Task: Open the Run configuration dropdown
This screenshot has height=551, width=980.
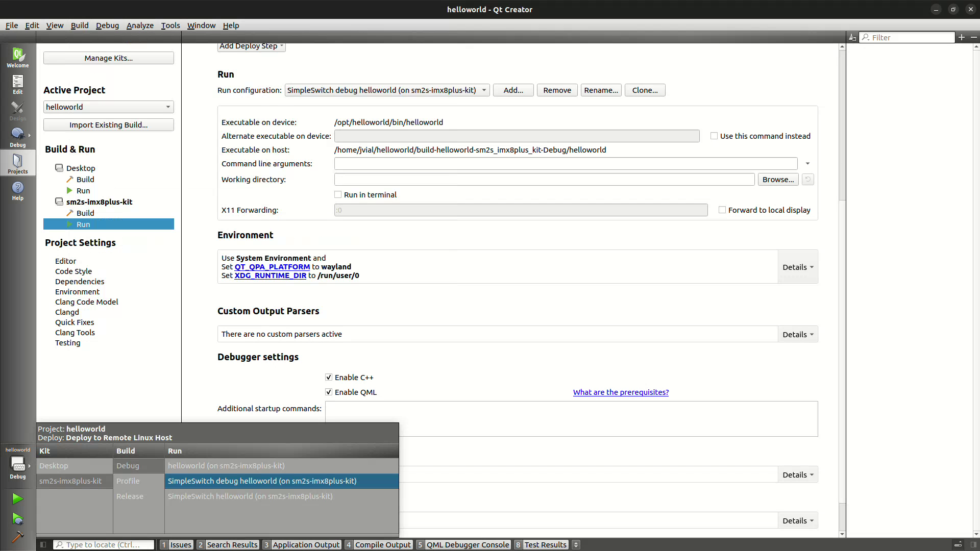Action: click(x=387, y=90)
